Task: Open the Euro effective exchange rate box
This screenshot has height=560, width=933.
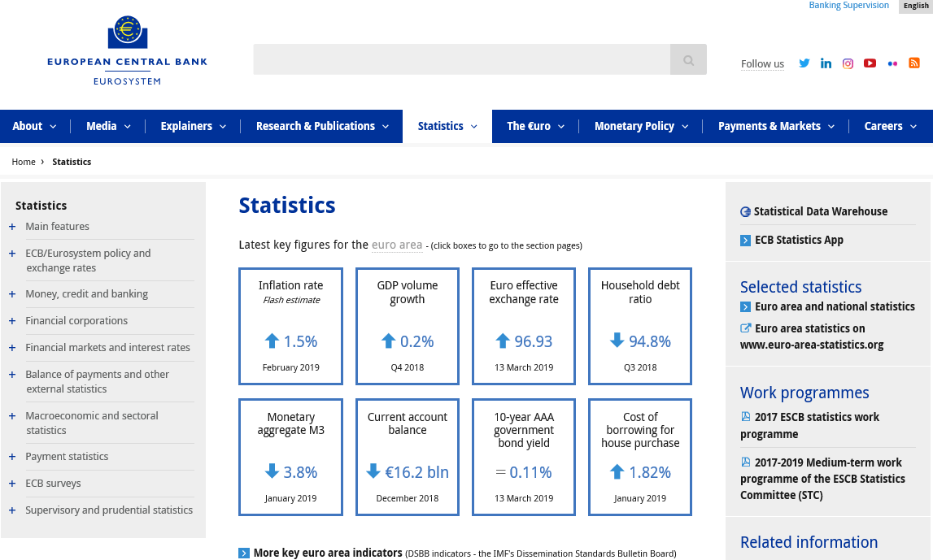Action: click(524, 327)
